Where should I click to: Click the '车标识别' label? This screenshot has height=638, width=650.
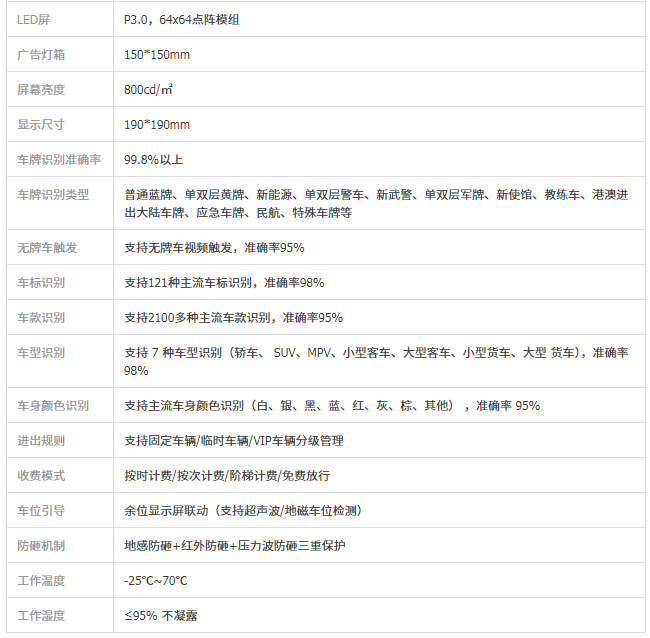(x=41, y=283)
